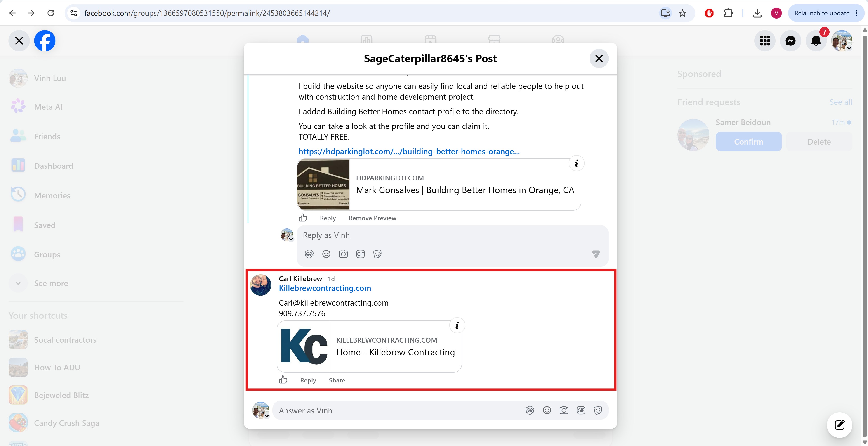Send the reply with arrow icon
The height and width of the screenshot is (446, 868).
[x=596, y=254]
